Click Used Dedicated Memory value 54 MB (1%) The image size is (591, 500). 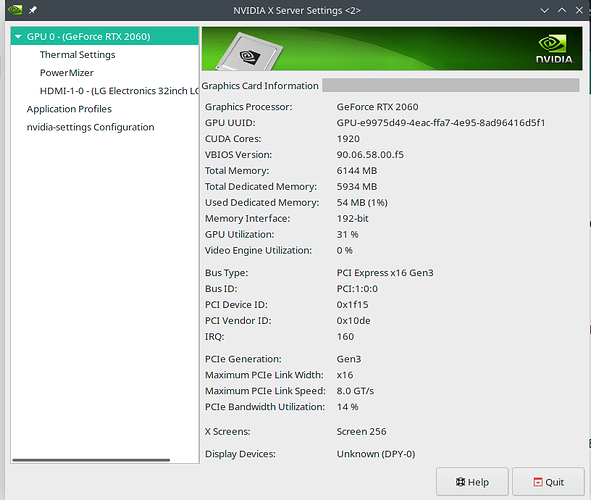[362, 203]
